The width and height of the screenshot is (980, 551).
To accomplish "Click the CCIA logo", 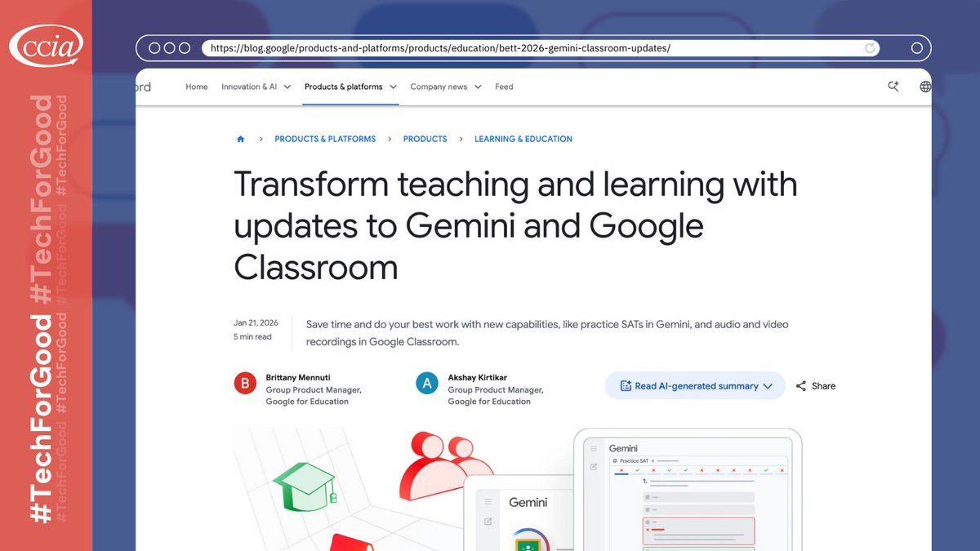I will [46, 47].
